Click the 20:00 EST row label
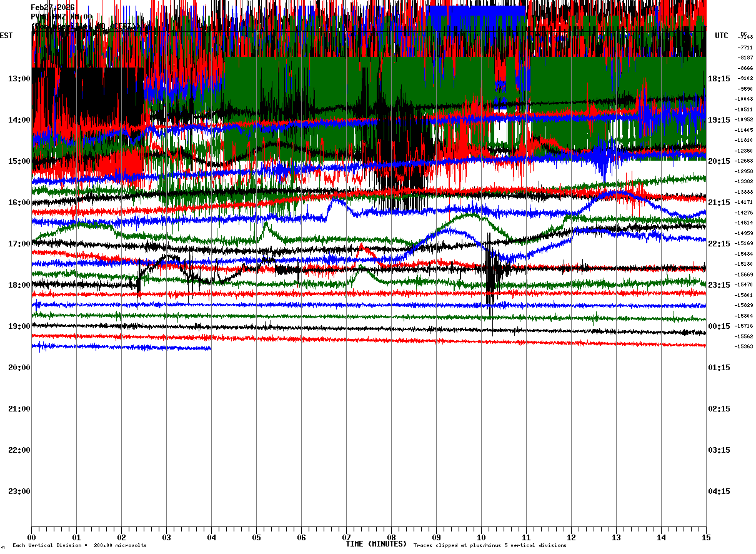Viewport: 756px width, 554px height. point(19,368)
